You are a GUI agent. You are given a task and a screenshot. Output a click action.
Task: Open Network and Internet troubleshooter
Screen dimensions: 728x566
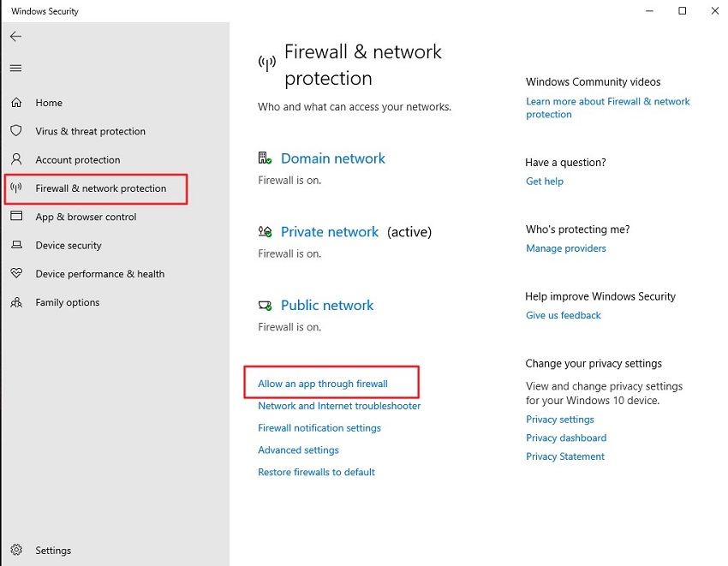339,406
